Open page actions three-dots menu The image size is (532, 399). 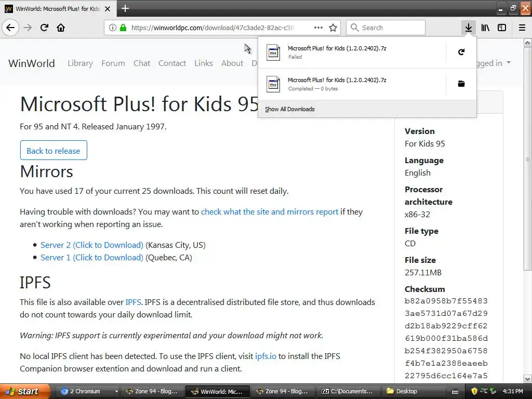pyautogui.click(x=318, y=28)
